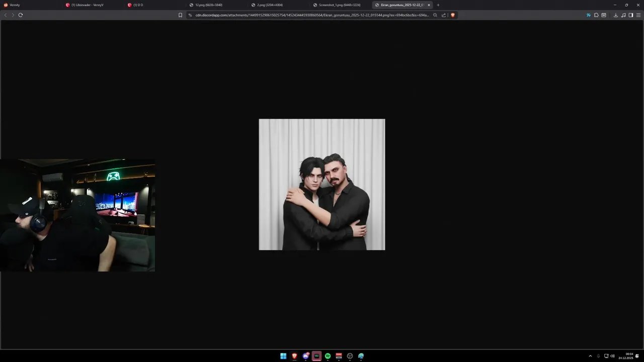Open the pink-highlighted taskbar app
The height and width of the screenshot is (362, 644).
[x=316, y=356]
